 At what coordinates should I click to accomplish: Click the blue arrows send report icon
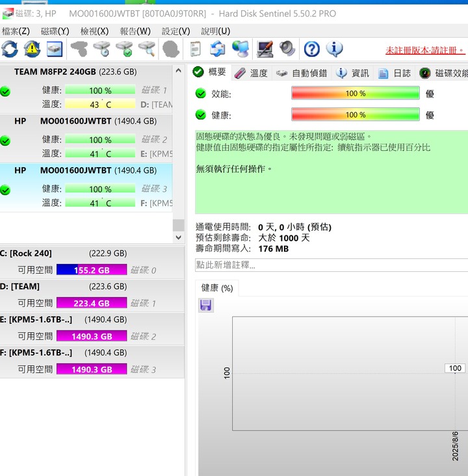(218, 49)
